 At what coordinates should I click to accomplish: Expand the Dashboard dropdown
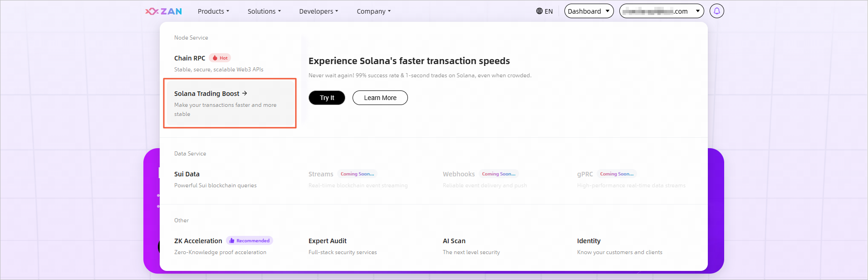[x=589, y=11]
